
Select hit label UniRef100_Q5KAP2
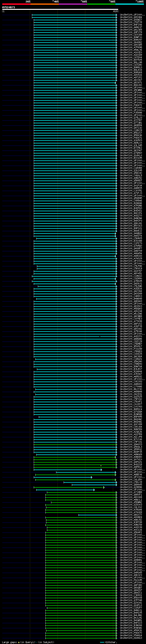pyautogui.click(x=131, y=533)
